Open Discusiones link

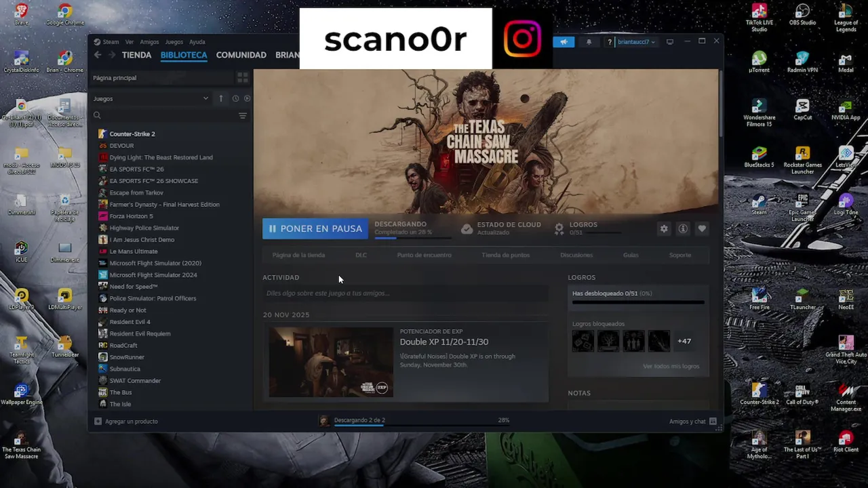point(576,256)
